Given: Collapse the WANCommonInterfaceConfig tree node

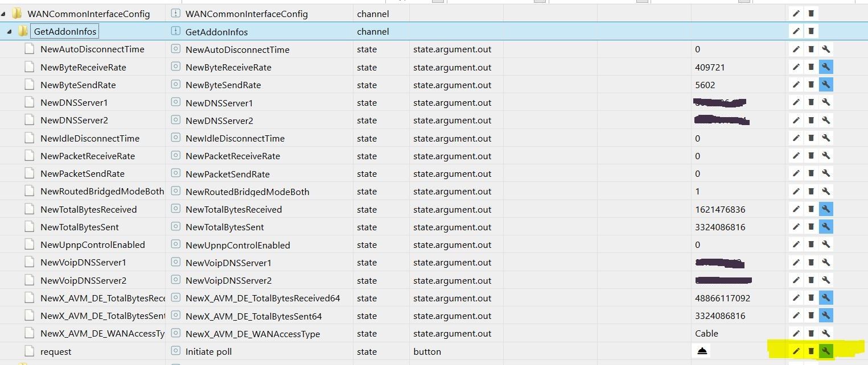Looking at the screenshot, I should [4, 14].
